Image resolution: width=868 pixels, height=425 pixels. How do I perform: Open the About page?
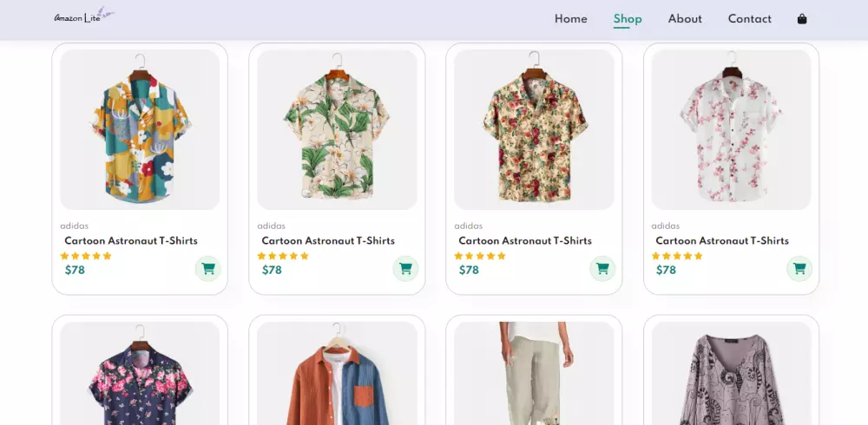coord(685,19)
